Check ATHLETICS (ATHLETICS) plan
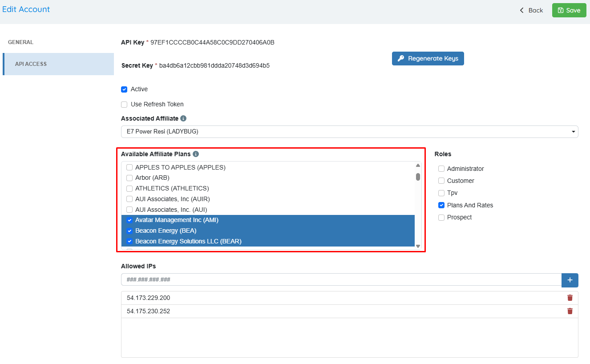590x364 pixels. click(129, 189)
